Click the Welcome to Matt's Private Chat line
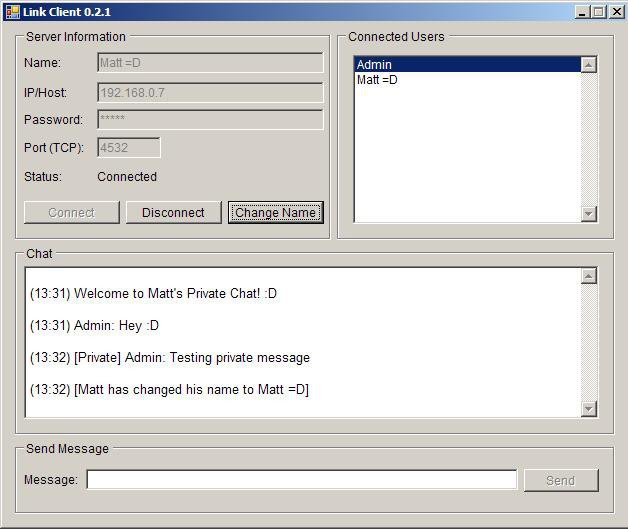The width and height of the screenshot is (628, 529). [153, 294]
